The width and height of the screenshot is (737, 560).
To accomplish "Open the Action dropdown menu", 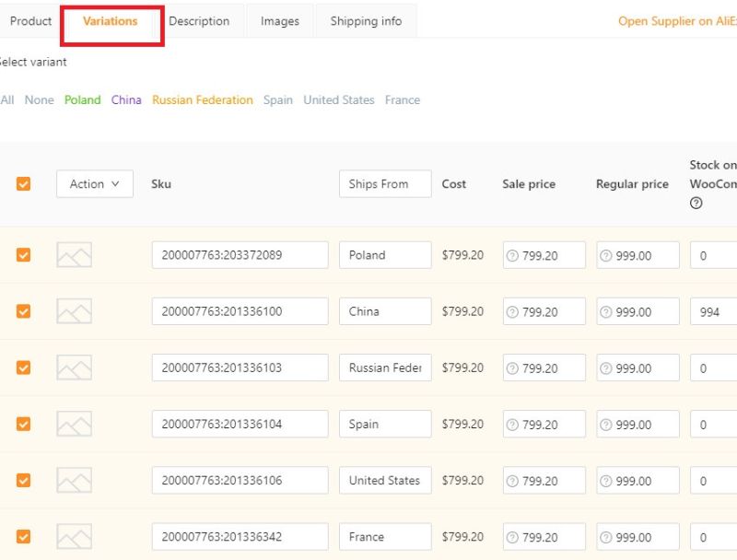I will (x=95, y=184).
